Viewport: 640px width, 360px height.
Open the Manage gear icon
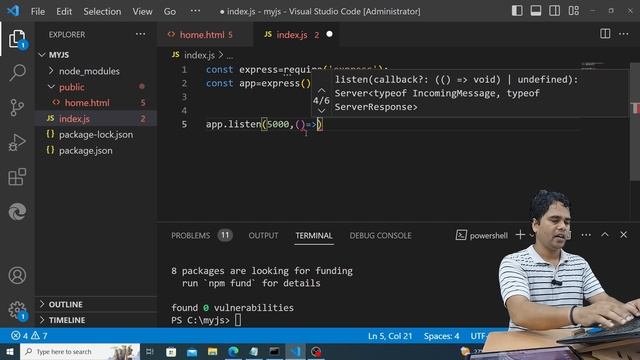point(17,310)
